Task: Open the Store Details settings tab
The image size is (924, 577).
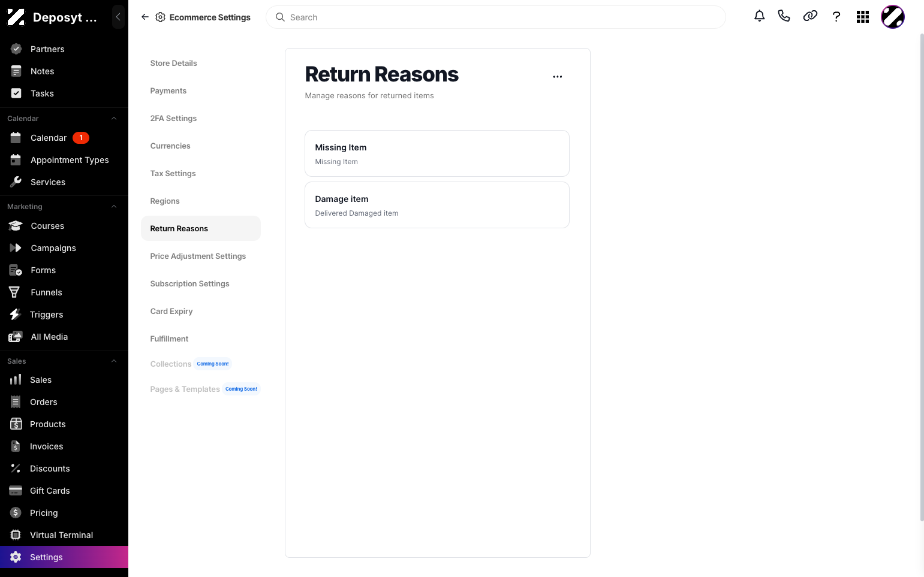Action: click(x=201, y=63)
